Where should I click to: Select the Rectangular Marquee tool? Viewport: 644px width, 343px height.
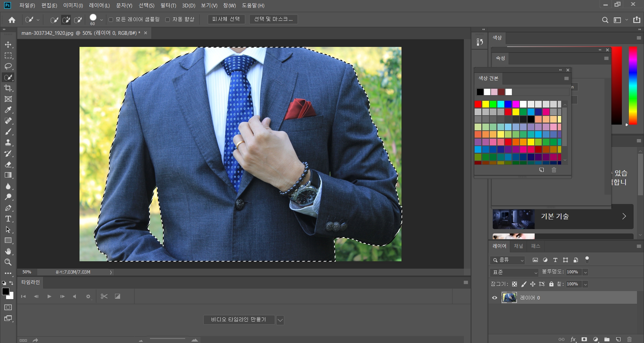click(x=8, y=56)
